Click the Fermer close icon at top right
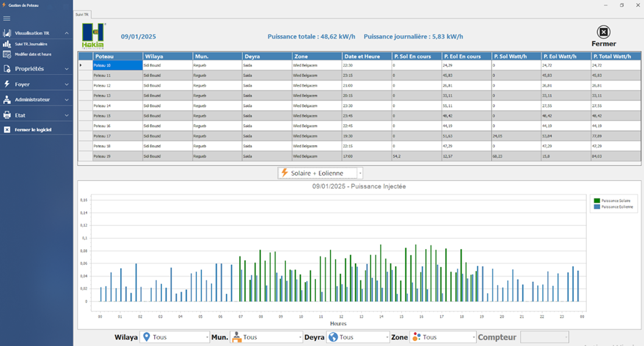 (x=603, y=33)
